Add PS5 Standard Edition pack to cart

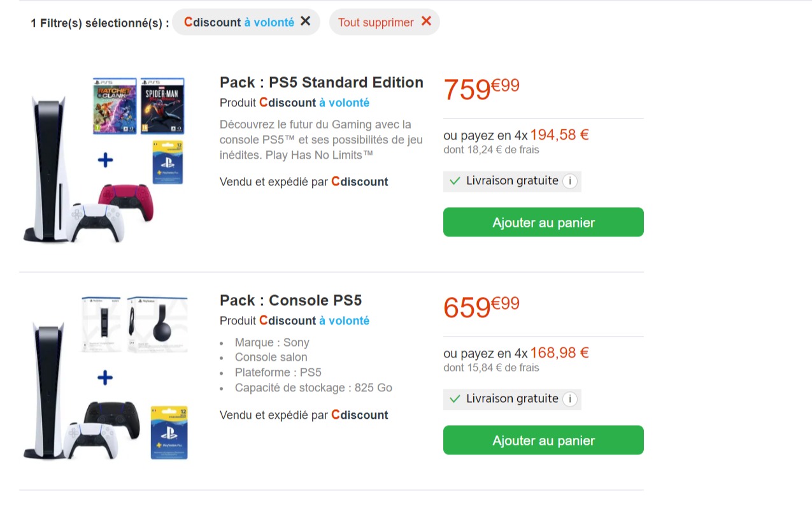tap(543, 222)
